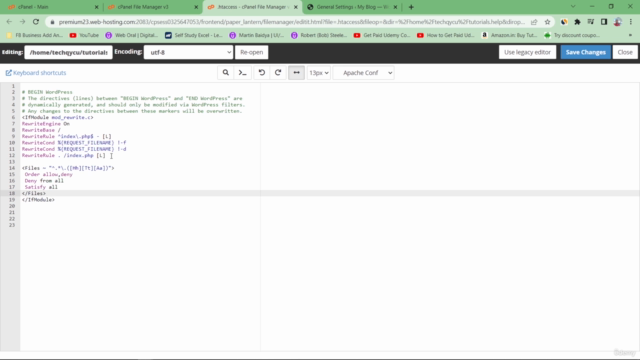The height and width of the screenshot is (360, 640).
Task: Open Web Oral | Digital bookmark
Action: coord(132,35)
